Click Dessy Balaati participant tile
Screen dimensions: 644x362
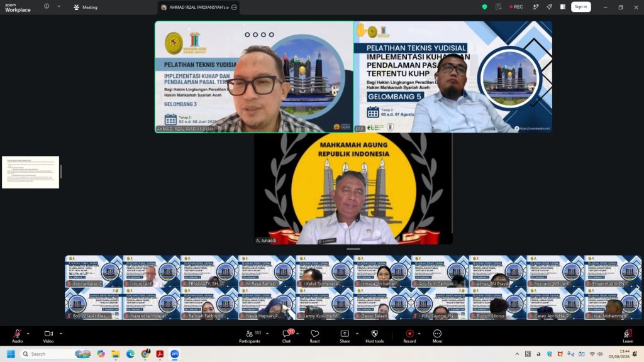tap(382, 304)
